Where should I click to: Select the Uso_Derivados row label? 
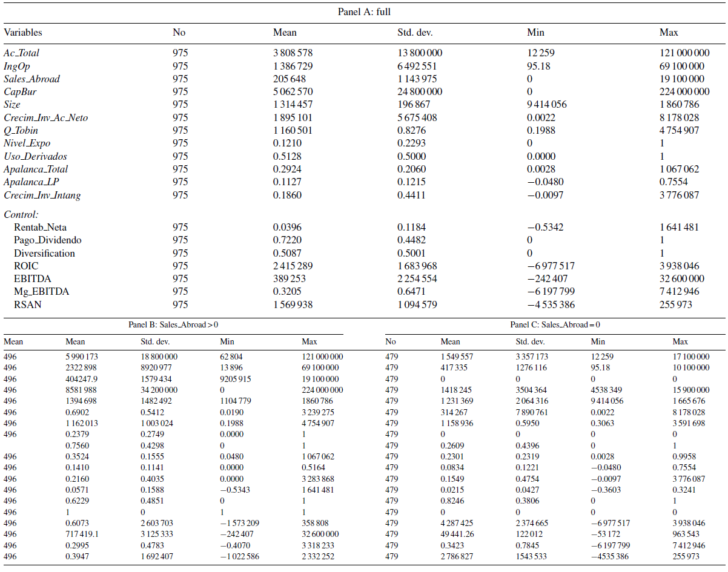pos(35,157)
